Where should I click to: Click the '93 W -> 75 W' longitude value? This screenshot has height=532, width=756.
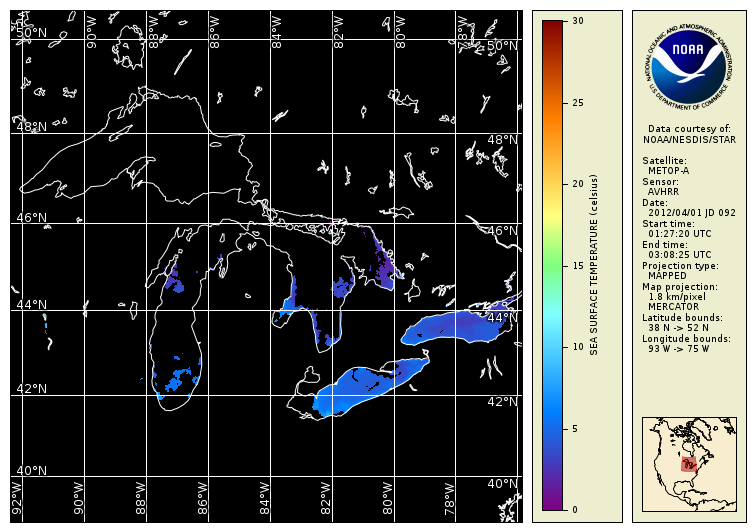[x=678, y=349]
